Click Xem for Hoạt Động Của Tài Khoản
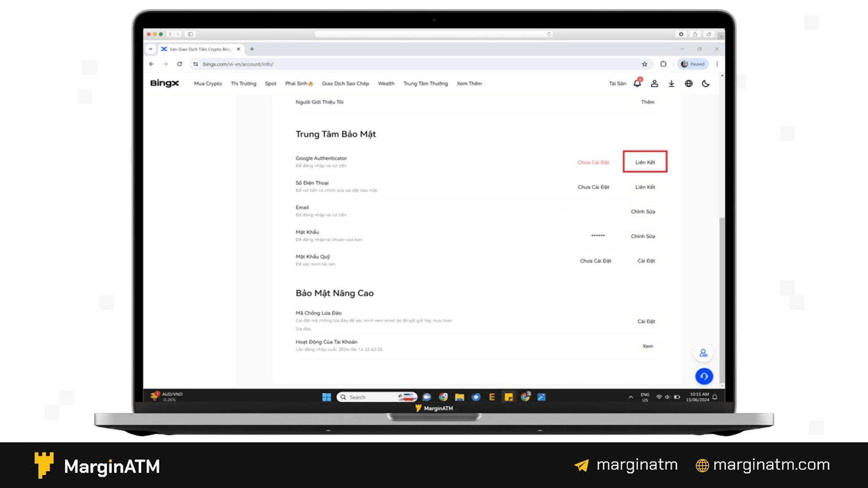 pos(648,346)
